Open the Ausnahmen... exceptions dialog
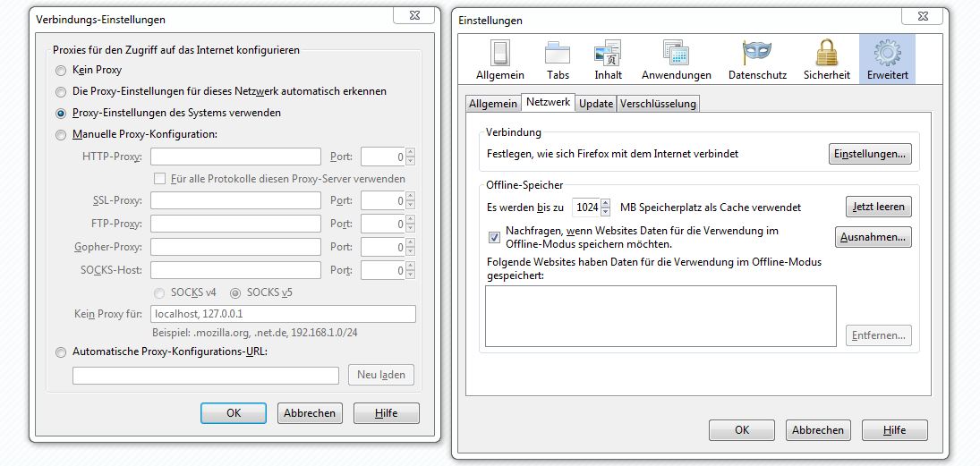 [x=873, y=237]
